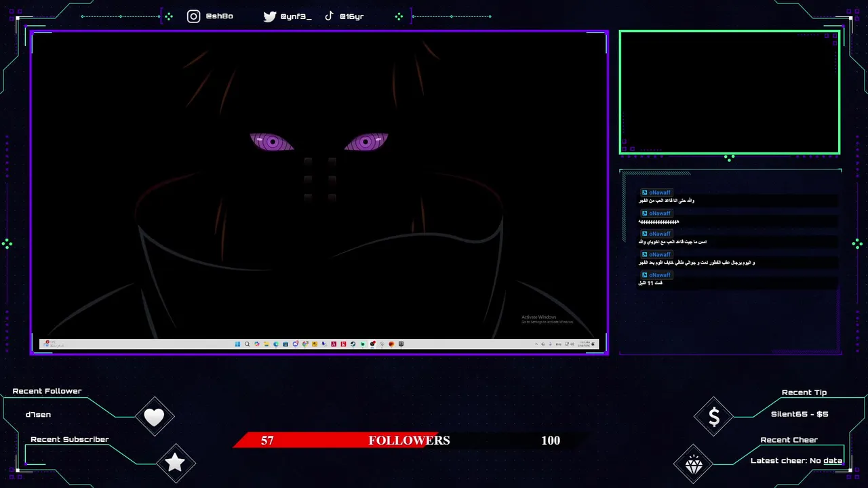Open Google Chrome from the taskbar
868x488 pixels.
305,344
